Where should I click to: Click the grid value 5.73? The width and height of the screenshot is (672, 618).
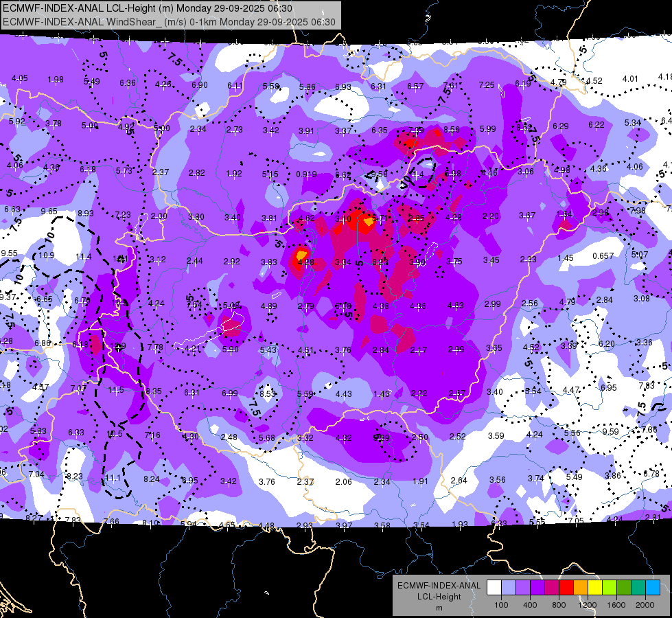[x=124, y=171]
